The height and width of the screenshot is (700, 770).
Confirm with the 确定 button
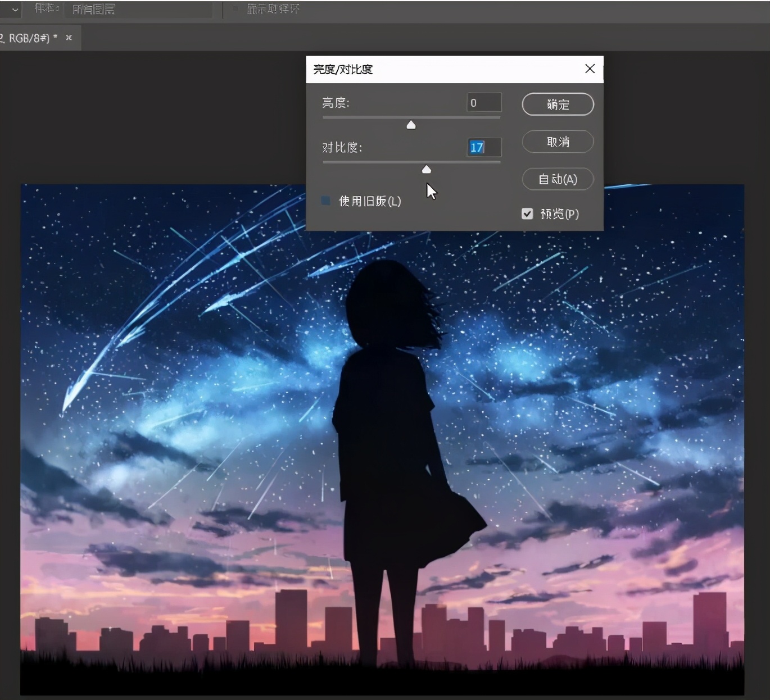pos(558,104)
